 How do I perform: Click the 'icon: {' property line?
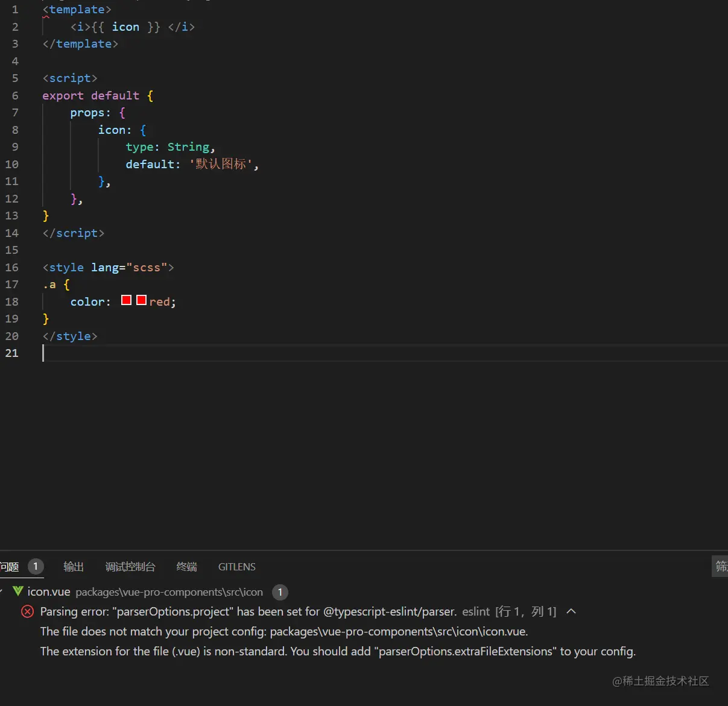tap(122, 130)
